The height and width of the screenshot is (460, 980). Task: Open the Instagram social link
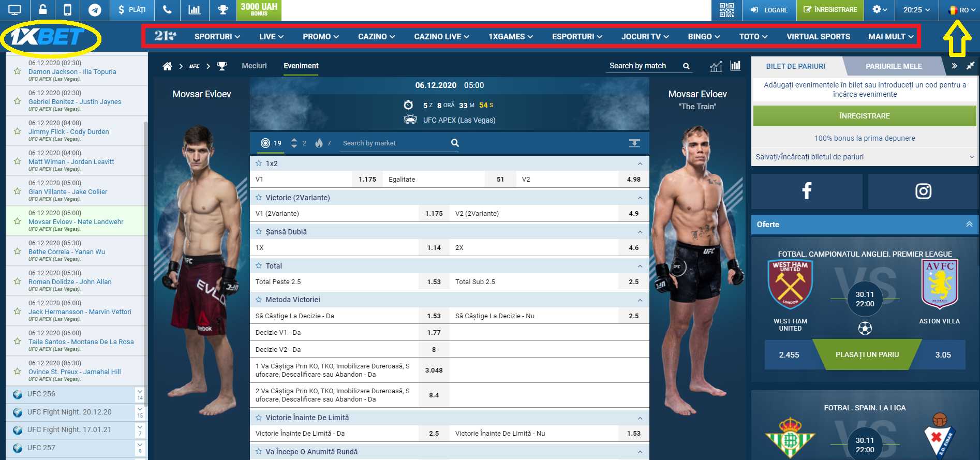(x=923, y=191)
